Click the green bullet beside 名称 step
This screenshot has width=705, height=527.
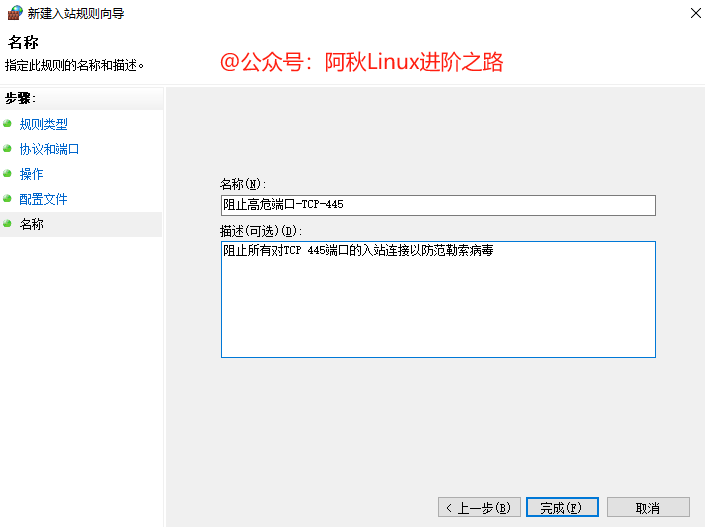(x=7, y=223)
